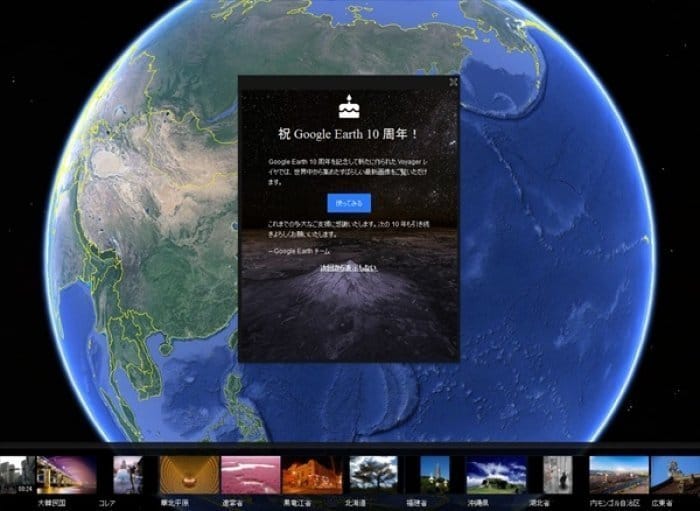The width and height of the screenshot is (700, 511).
Task: Click the 祝 Google Earth 10 周年 heading
Action: [348, 133]
